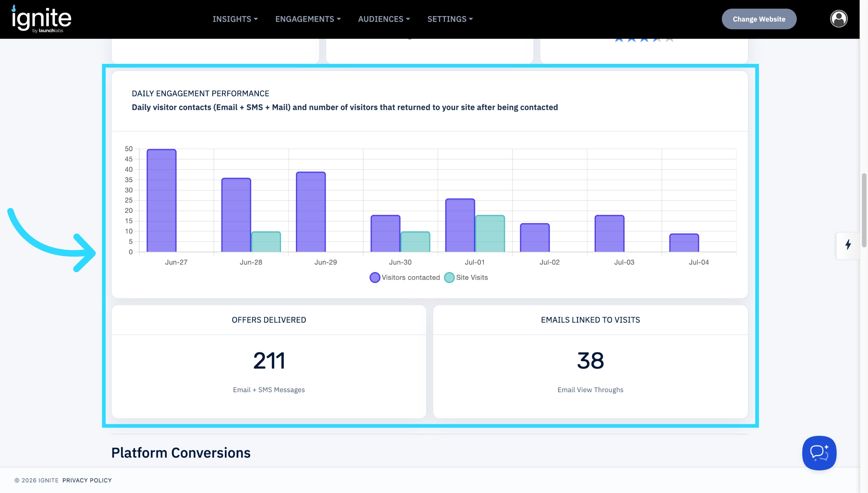Image resolution: width=868 pixels, height=493 pixels.
Task: Expand the Insights dropdown menu
Action: [235, 19]
